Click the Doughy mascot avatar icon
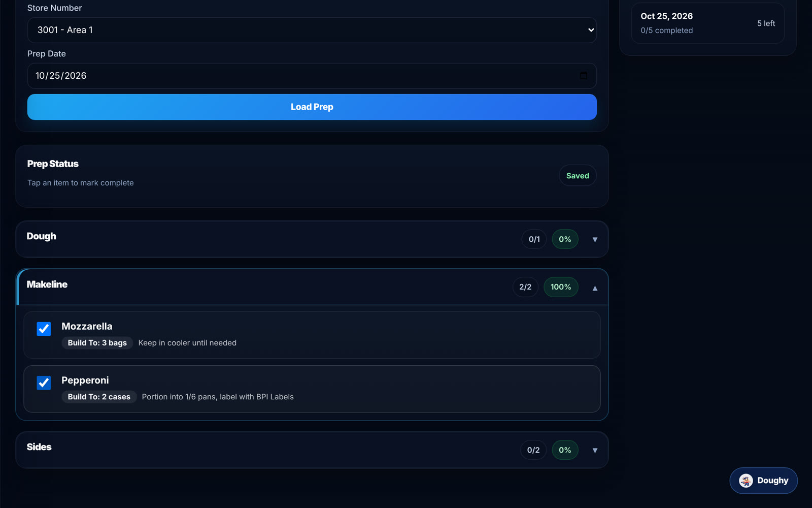812x508 pixels. point(746,481)
